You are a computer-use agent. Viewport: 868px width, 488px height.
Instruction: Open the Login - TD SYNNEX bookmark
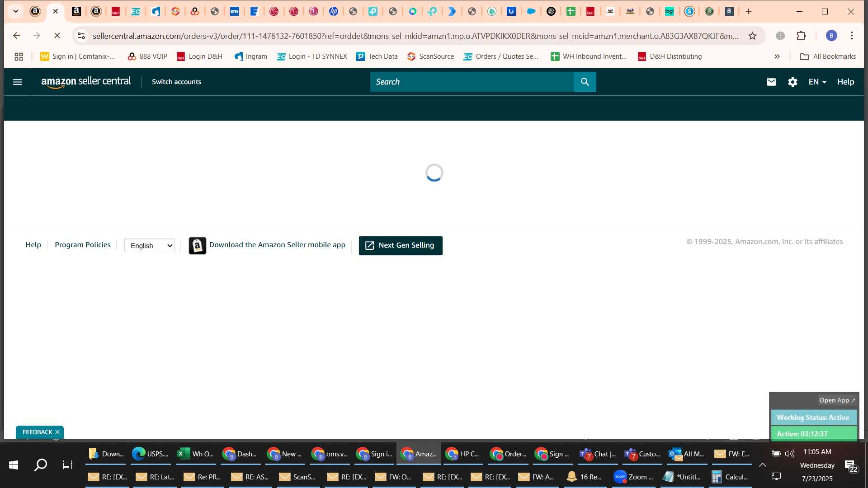coord(312,56)
